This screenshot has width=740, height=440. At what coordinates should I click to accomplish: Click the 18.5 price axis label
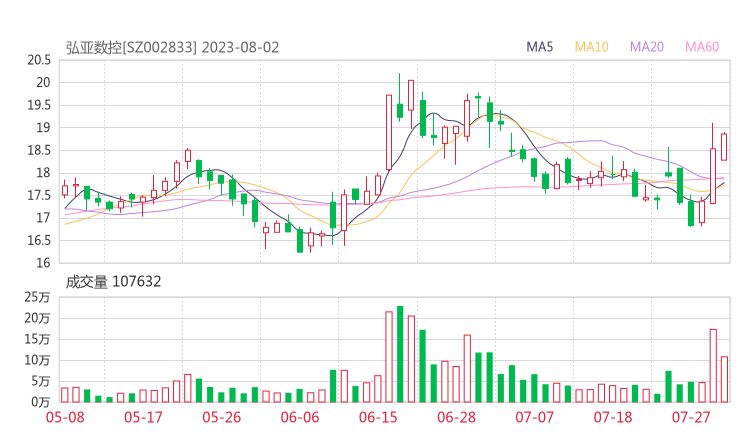coord(39,151)
